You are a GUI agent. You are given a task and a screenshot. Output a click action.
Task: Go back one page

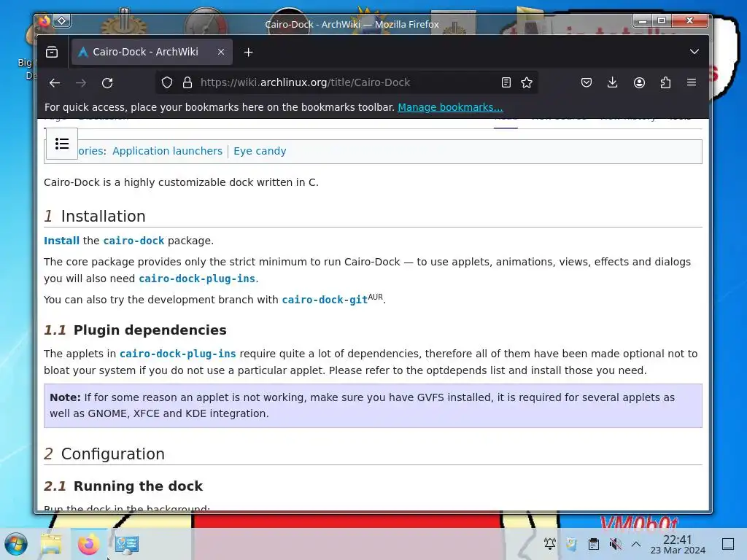(54, 83)
